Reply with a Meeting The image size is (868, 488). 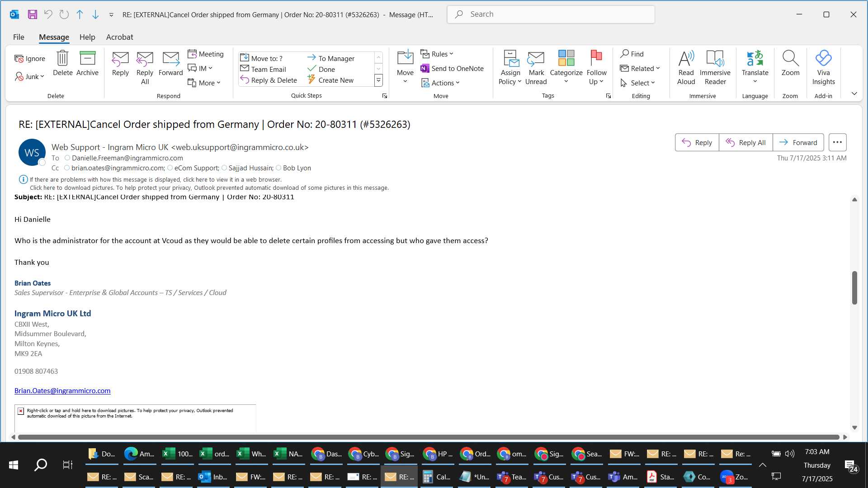[x=206, y=54]
